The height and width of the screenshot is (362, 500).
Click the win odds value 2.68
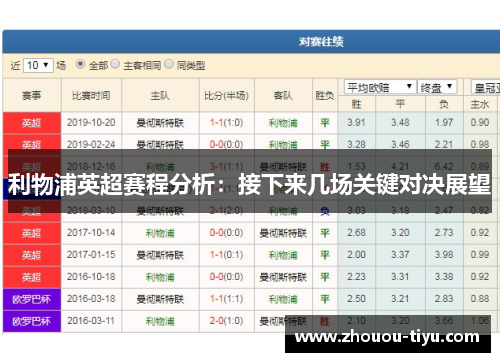(356, 232)
